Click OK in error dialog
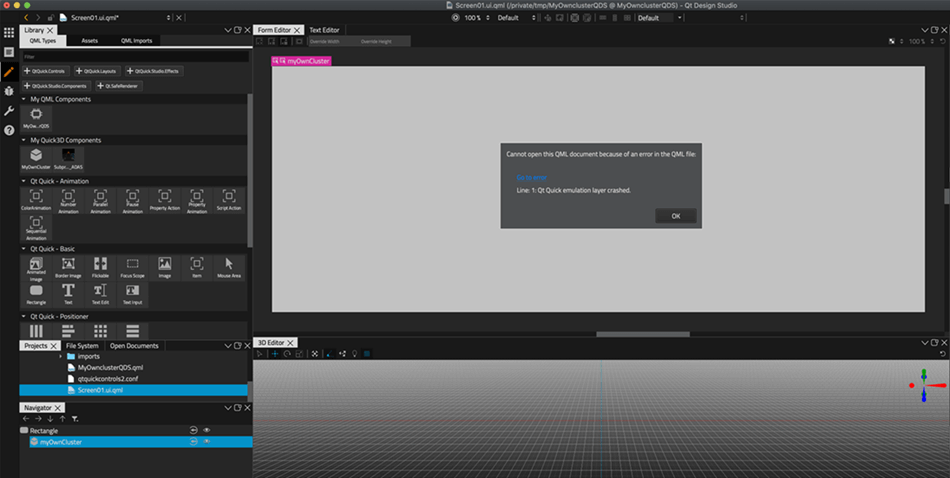 676,216
